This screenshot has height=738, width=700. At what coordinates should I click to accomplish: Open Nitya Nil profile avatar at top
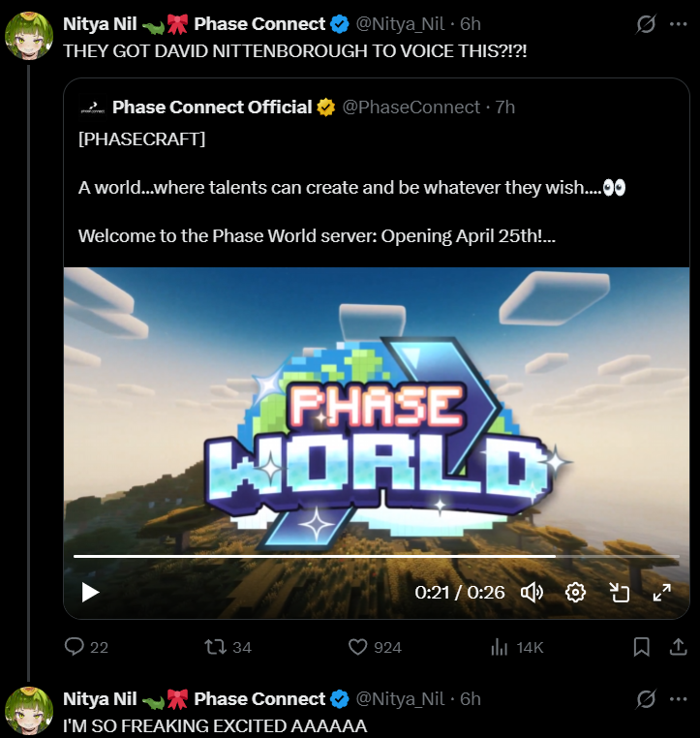pos(29,36)
